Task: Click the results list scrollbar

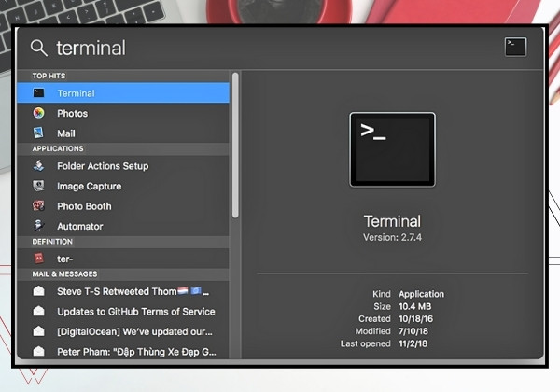Action: pos(235,145)
